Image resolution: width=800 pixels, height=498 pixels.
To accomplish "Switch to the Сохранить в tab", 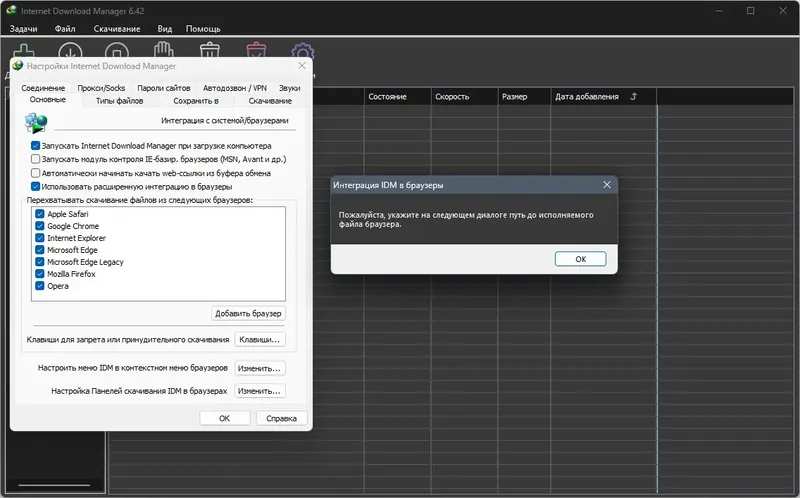I will click(x=196, y=101).
